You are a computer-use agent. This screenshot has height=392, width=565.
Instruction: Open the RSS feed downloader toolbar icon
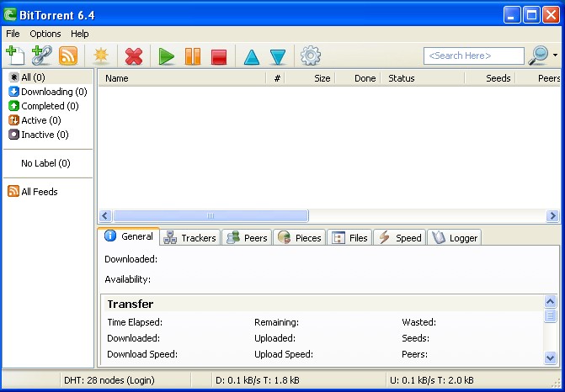pos(68,56)
